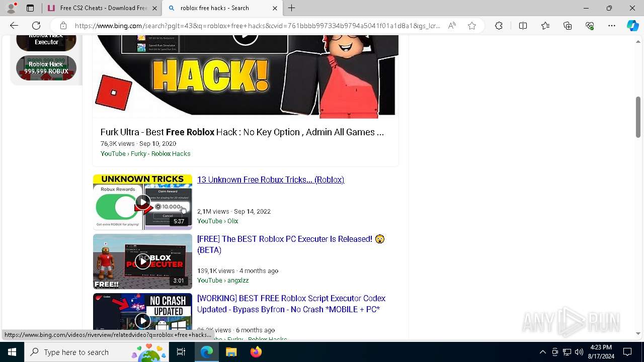
Task: Open Microsoft Edge on taskbar
Action: click(207, 352)
